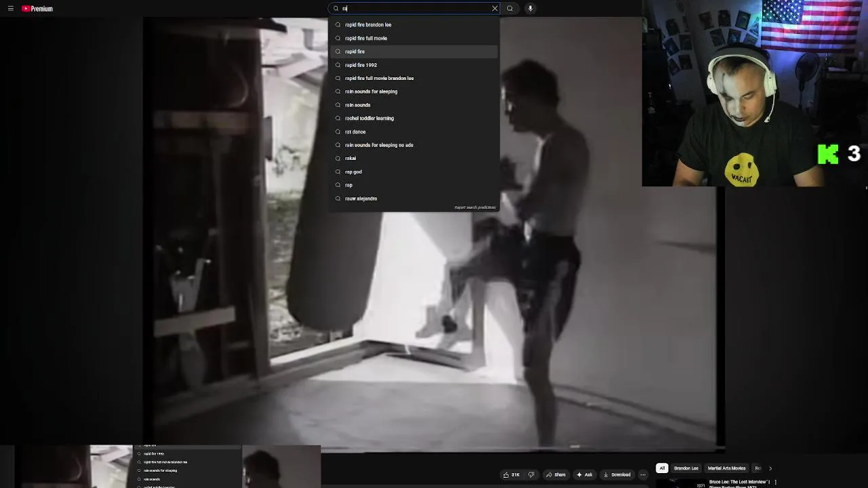Pick the 'rapid fire 1992' suggestion
Image resolution: width=868 pixels, height=488 pixels.
[414, 65]
